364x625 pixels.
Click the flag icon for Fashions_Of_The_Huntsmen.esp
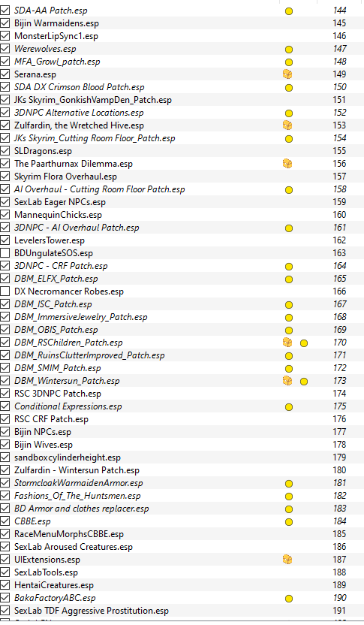click(x=289, y=497)
